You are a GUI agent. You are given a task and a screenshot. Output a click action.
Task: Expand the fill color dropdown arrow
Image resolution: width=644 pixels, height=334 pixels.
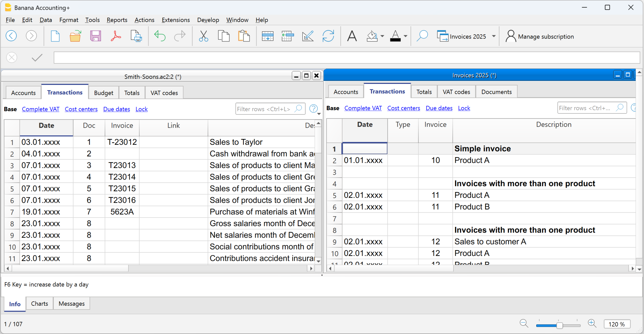pyautogui.click(x=382, y=36)
